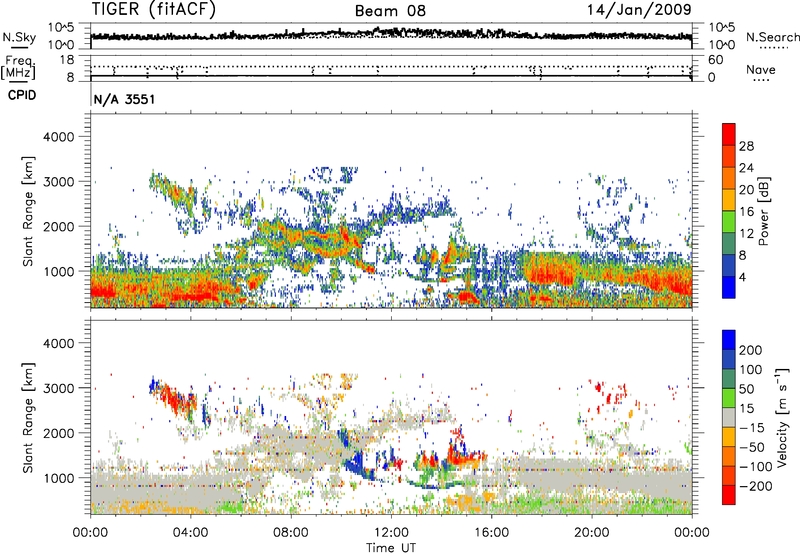Pick the gray segment of Velocity colorbar

point(729,418)
